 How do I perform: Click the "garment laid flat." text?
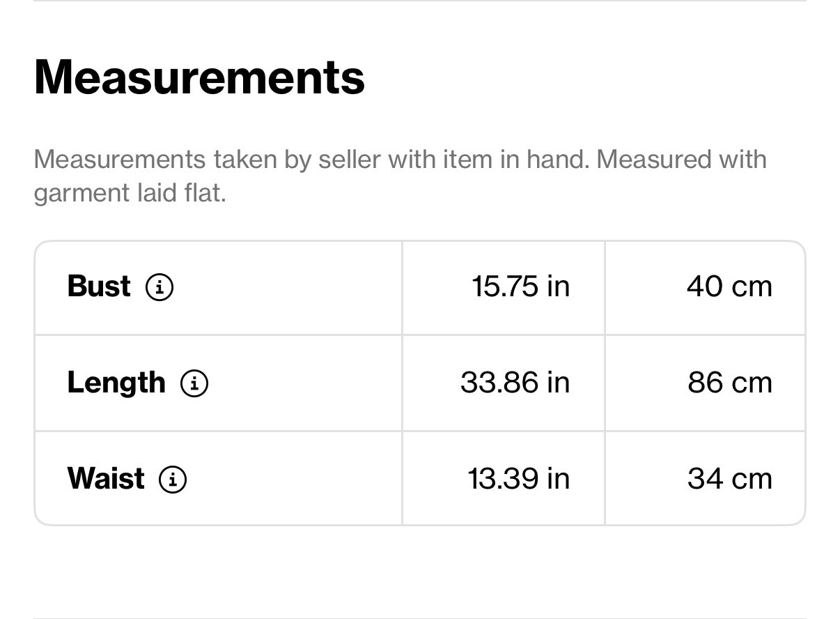point(130,193)
